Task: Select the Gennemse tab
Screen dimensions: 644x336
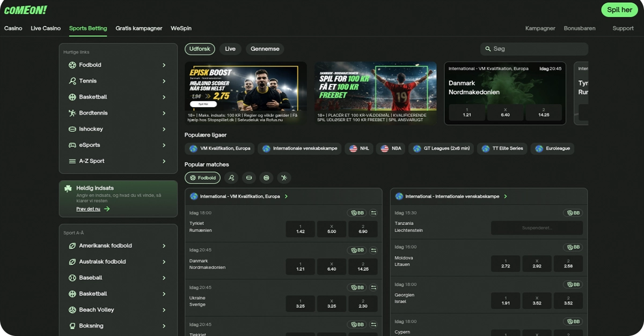Action: click(265, 49)
